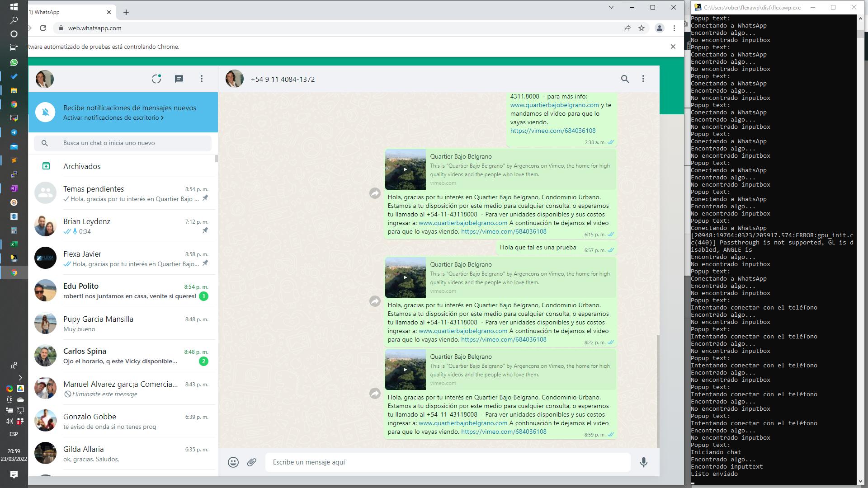Open the Temas pendientes chat
868x488 pixels.
point(122,193)
